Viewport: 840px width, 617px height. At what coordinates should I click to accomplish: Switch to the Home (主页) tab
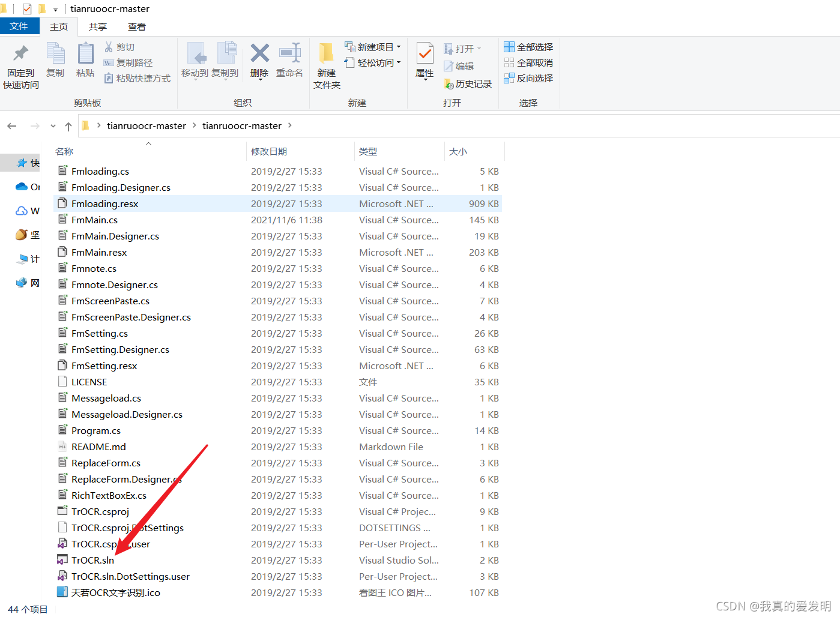point(59,26)
